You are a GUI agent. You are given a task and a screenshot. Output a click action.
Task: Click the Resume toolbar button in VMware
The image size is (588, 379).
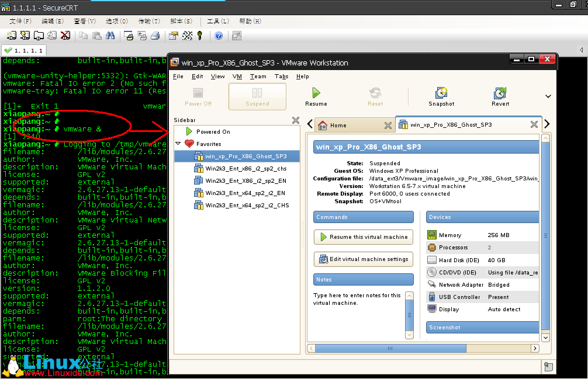click(x=316, y=96)
